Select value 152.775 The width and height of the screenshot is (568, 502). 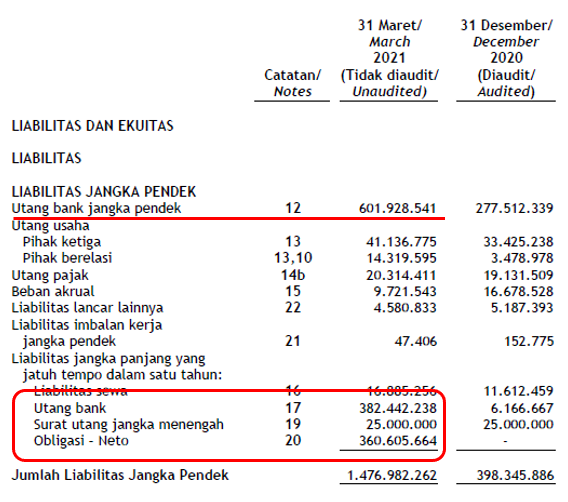(x=529, y=341)
